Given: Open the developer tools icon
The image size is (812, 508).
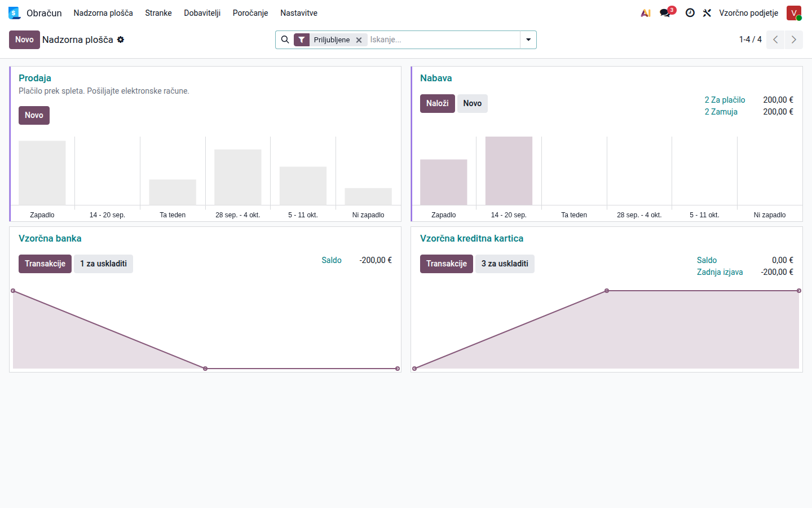Looking at the screenshot, I should point(707,13).
